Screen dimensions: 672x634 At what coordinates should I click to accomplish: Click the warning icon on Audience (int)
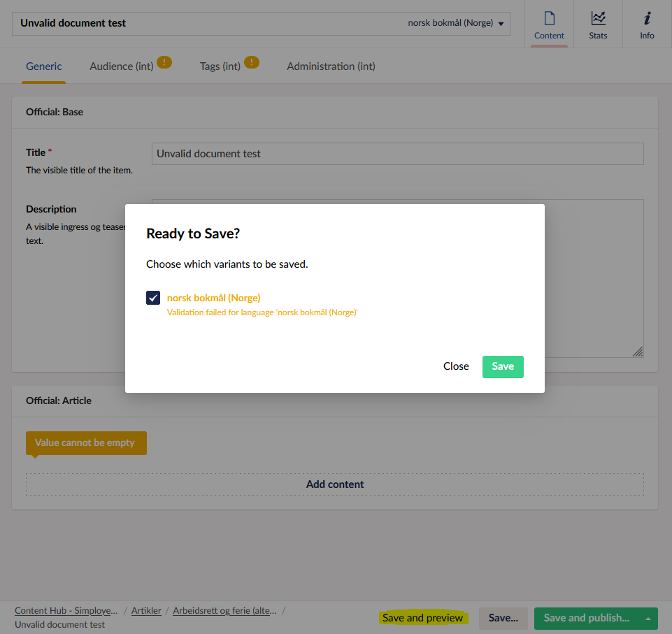click(164, 62)
